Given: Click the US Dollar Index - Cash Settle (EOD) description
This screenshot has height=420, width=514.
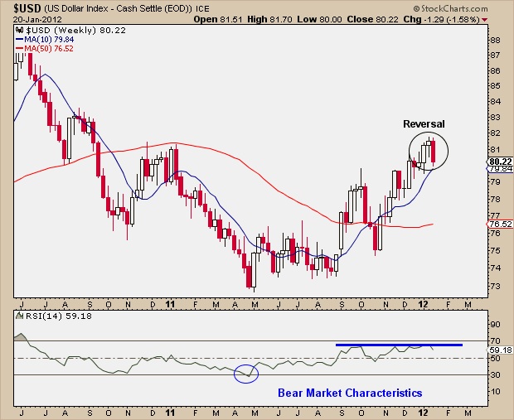Looking at the screenshot, I should [118, 8].
